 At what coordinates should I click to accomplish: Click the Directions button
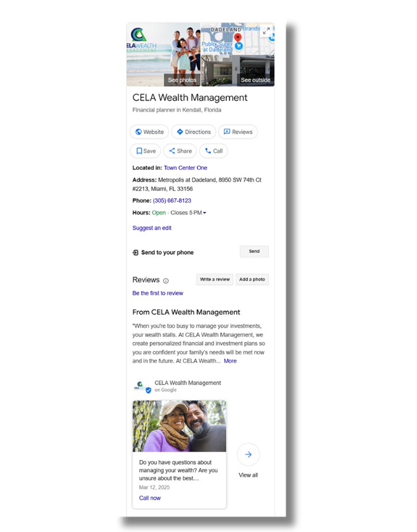pos(194,132)
